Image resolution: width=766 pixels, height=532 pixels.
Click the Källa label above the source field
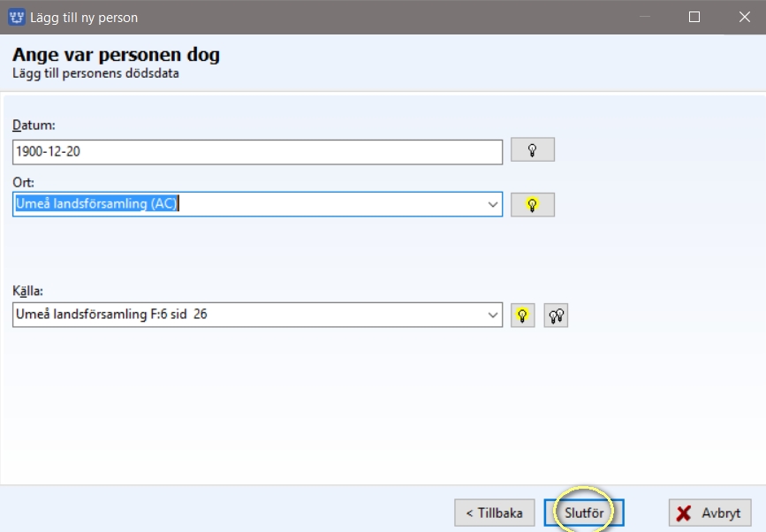click(28, 291)
